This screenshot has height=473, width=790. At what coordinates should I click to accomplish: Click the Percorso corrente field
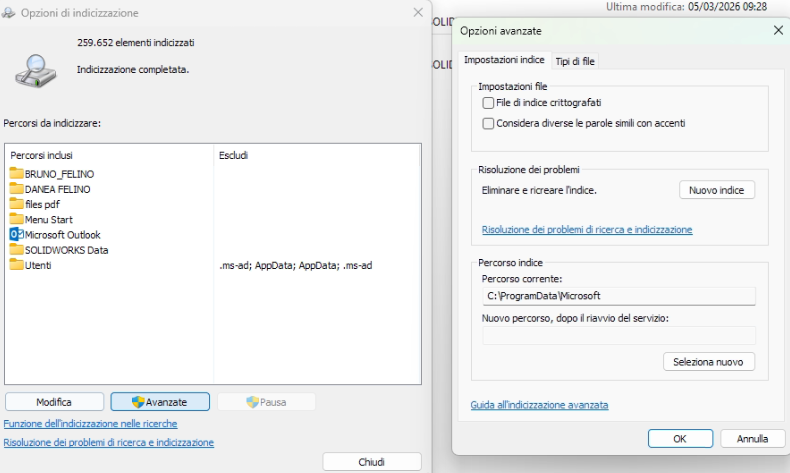pos(619,296)
